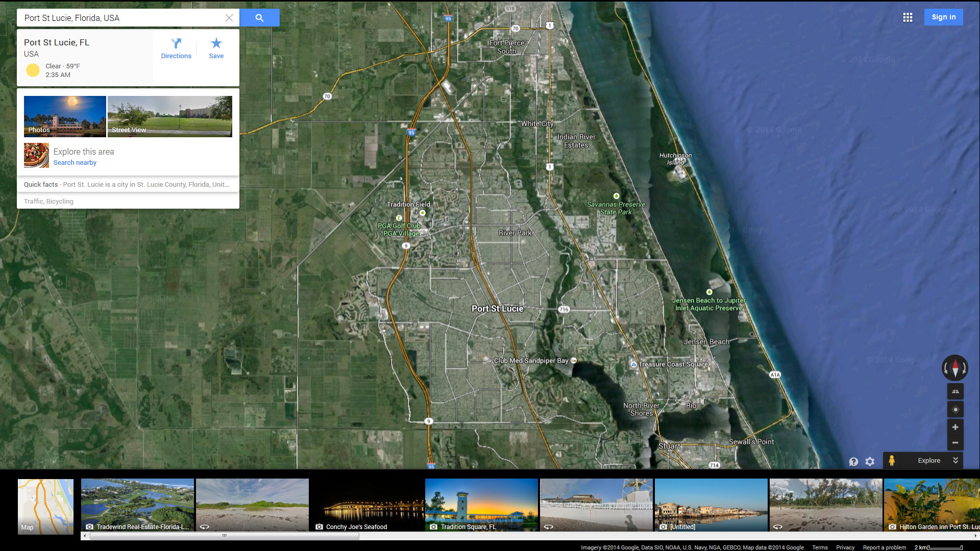
Task: Collapse the Explore imagery strip
Action: click(x=955, y=460)
